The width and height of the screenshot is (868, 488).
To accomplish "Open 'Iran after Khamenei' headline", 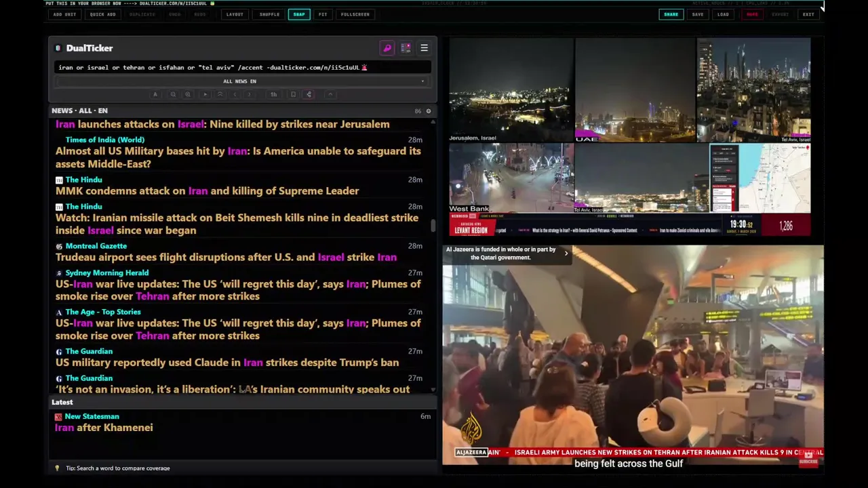I will [104, 428].
